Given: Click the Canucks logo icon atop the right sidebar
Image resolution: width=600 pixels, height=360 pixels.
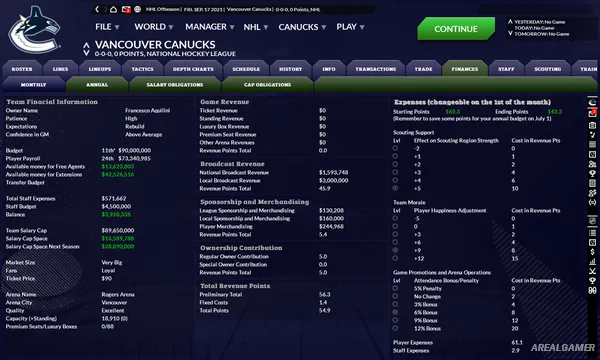Looking at the screenshot, I should [x=592, y=102].
